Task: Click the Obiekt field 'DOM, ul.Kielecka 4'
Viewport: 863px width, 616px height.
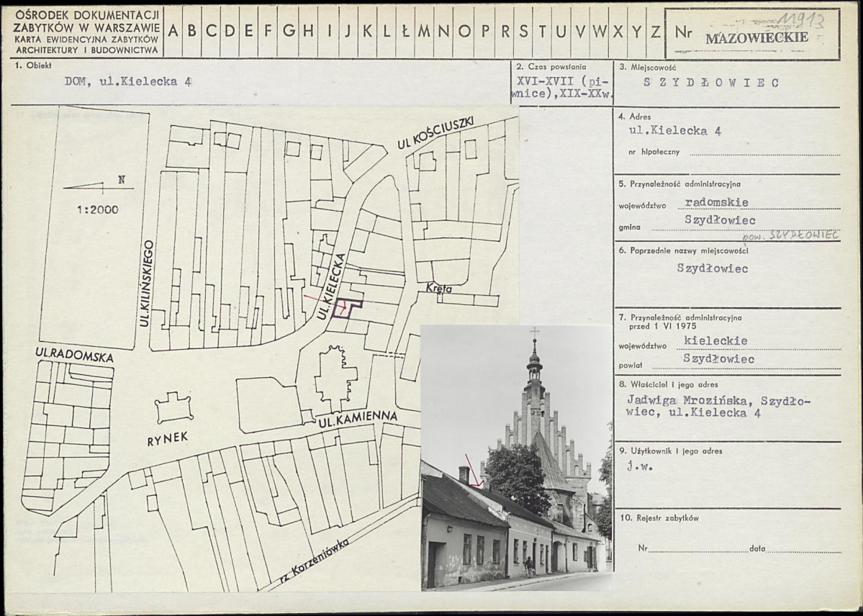Action: pyautogui.click(x=128, y=82)
